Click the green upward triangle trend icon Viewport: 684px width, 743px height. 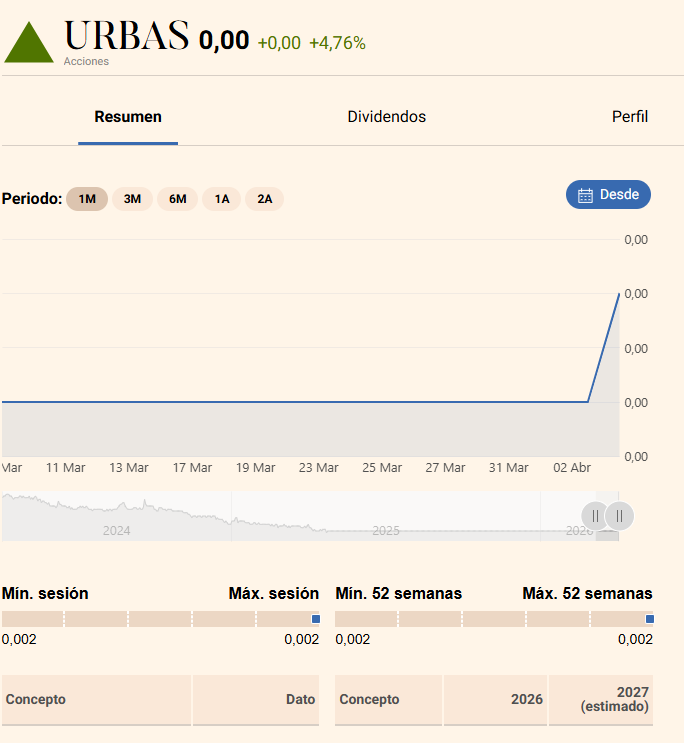click(29, 43)
